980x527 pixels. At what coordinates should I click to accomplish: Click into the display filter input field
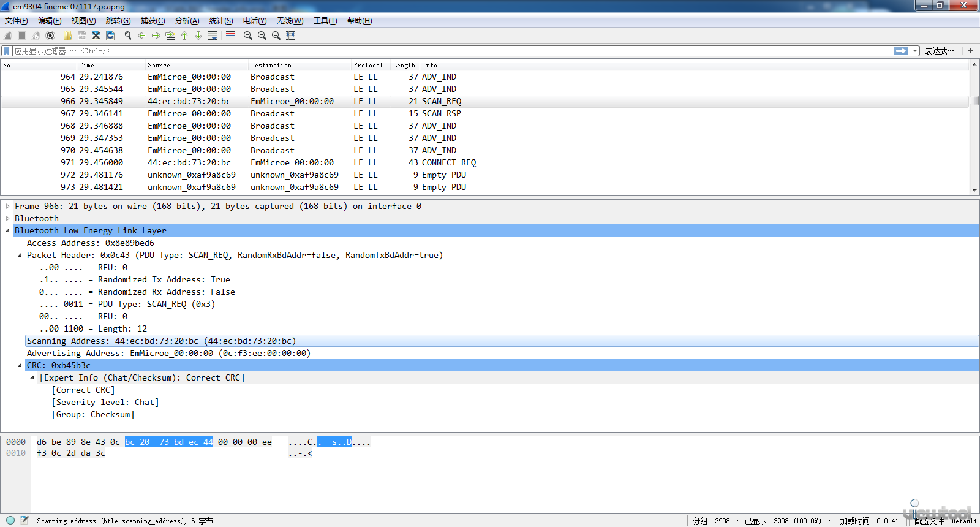tap(453, 51)
